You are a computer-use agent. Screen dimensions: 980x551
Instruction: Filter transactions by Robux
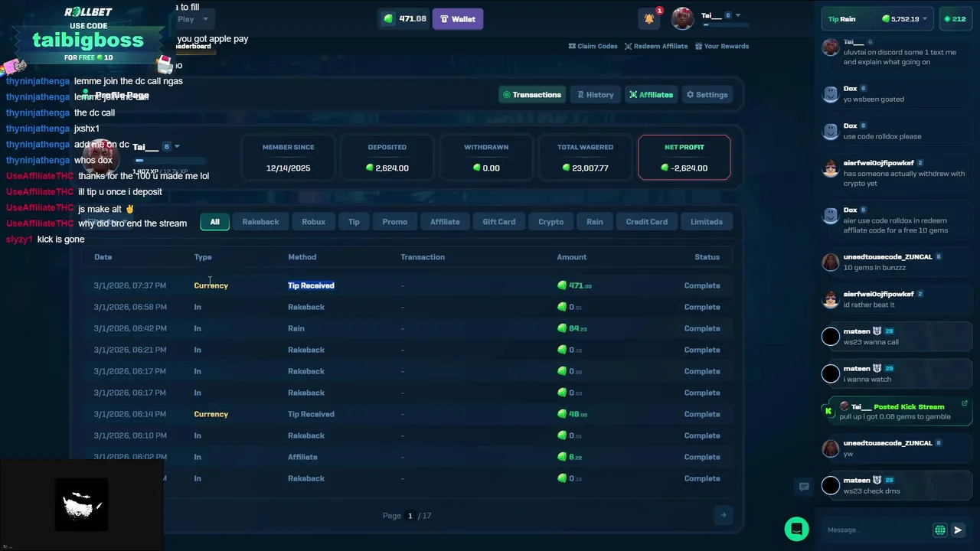tap(313, 222)
